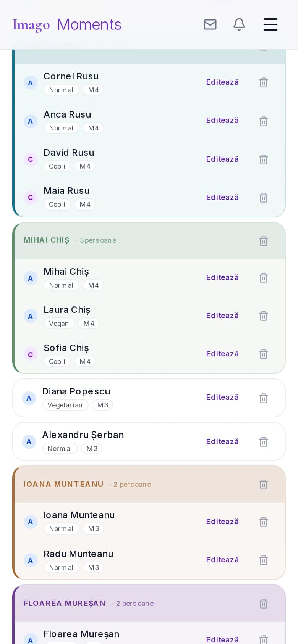Click the adult badge beside Ioana Munteanu
Screen dimensions: 298x644
click(31, 522)
